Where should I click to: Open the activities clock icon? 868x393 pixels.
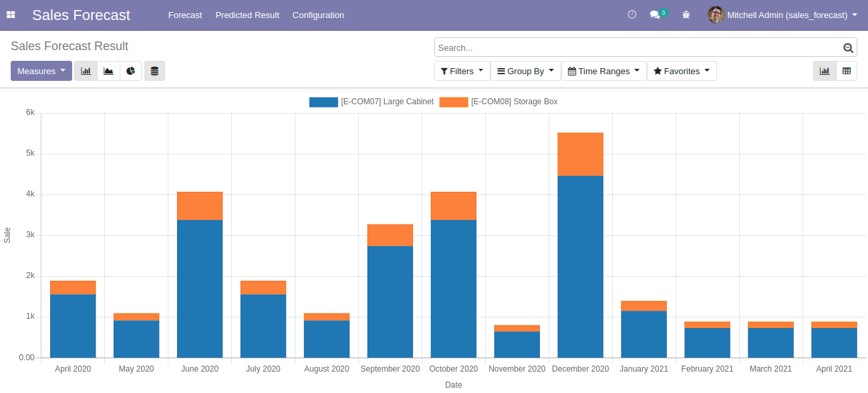pyautogui.click(x=631, y=15)
